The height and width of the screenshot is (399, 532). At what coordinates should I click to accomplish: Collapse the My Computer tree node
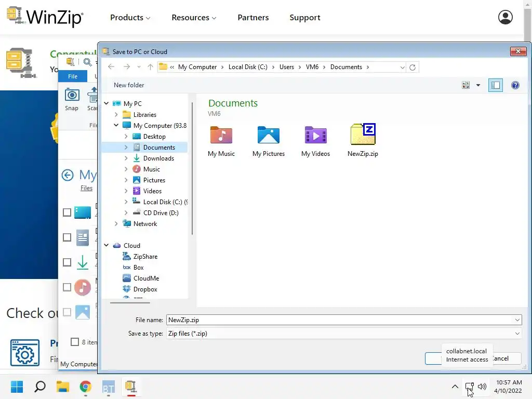[116, 125]
